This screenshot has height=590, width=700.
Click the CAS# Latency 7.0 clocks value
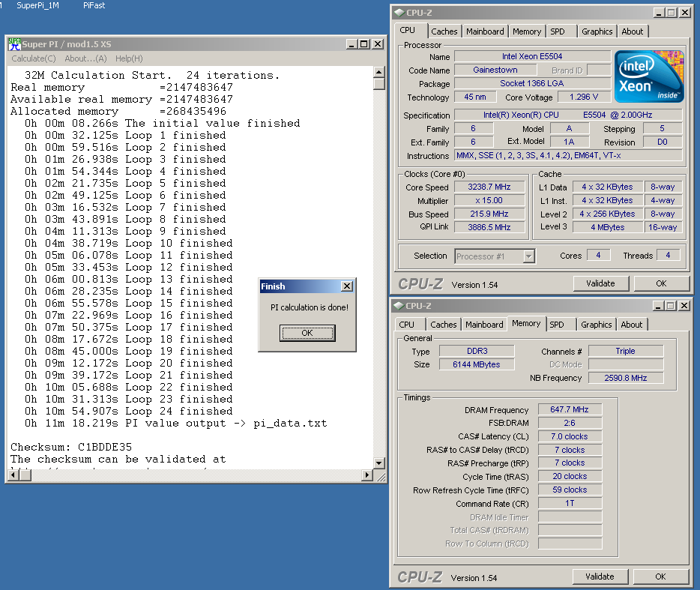point(570,436)
